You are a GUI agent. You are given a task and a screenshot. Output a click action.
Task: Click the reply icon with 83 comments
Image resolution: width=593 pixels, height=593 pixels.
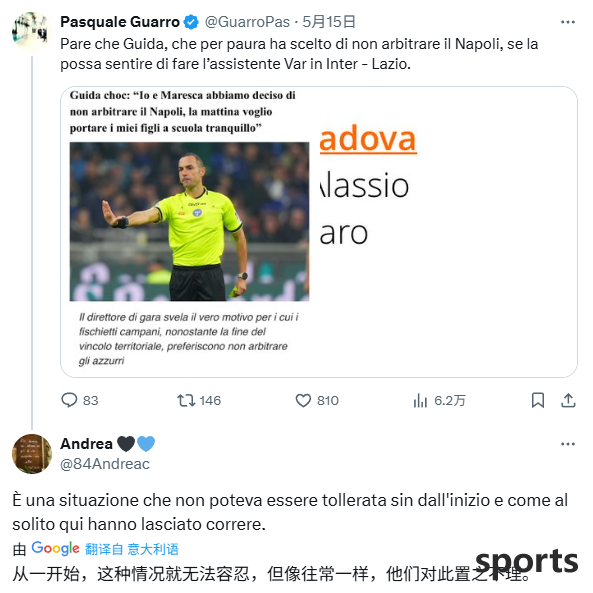tap(69, 400)
